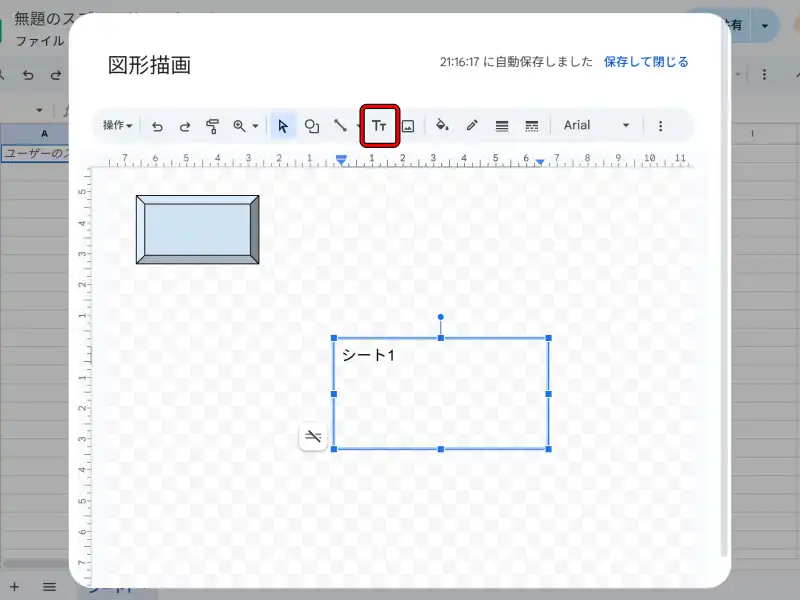This screenshot has width=800, height=600.
Task: Click the right indent marker on ruler
Action: [x=540, y=162]
